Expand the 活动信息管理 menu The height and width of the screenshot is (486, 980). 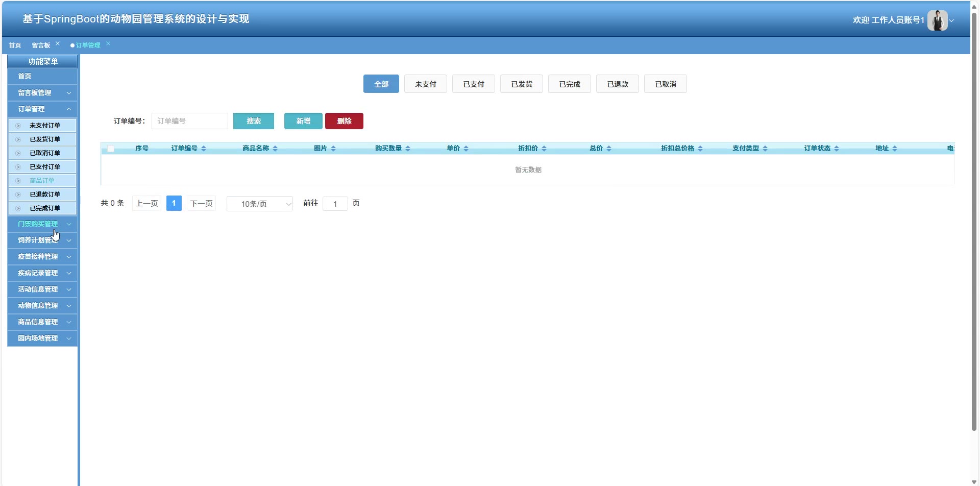pyautogui.click(x=42, y=289)
